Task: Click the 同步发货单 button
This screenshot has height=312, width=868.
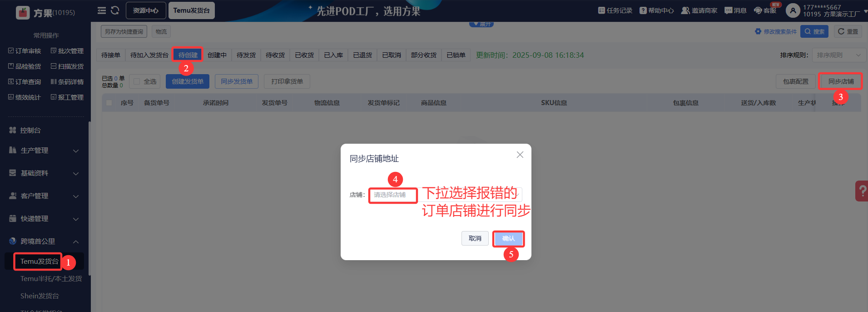Action: pyautogui.click(x=237, y=81)
